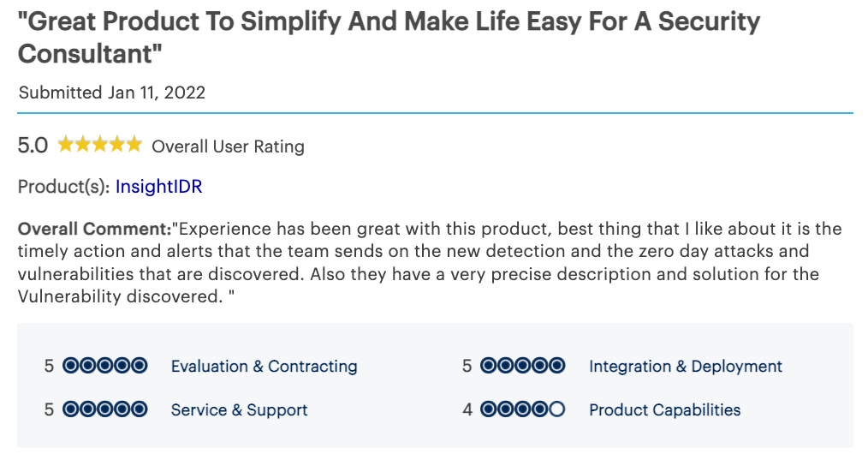
Task: Click the 5.0 overall rating score
Action: 33,146
